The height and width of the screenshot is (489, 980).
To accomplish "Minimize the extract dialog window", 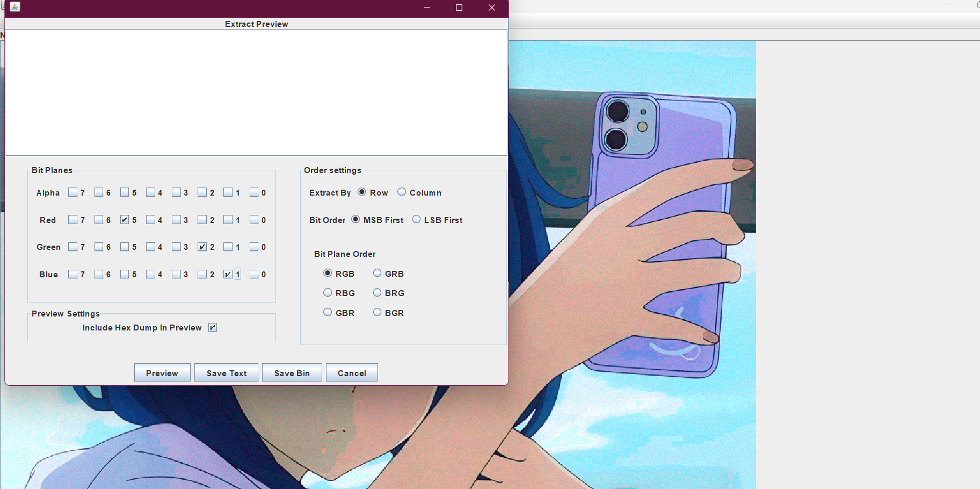I will 427,8.
